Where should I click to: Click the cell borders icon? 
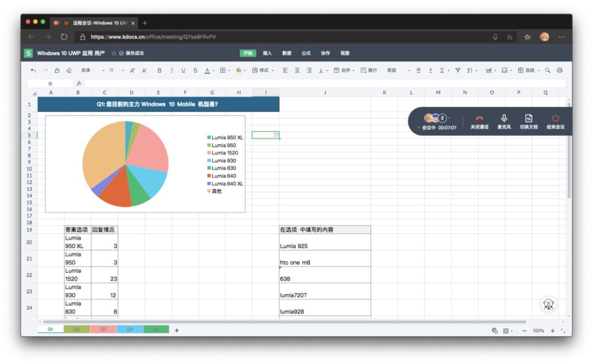pos(223,70)
